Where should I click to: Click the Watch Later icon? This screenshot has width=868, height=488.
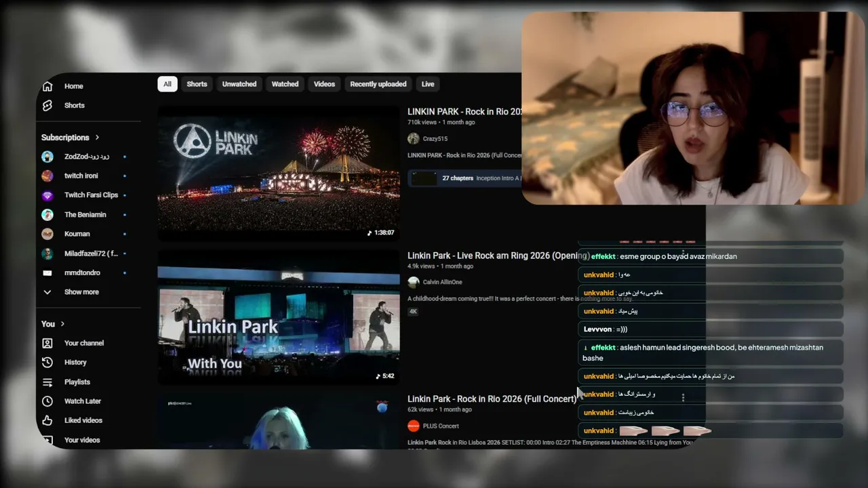[x=47, y=401]
